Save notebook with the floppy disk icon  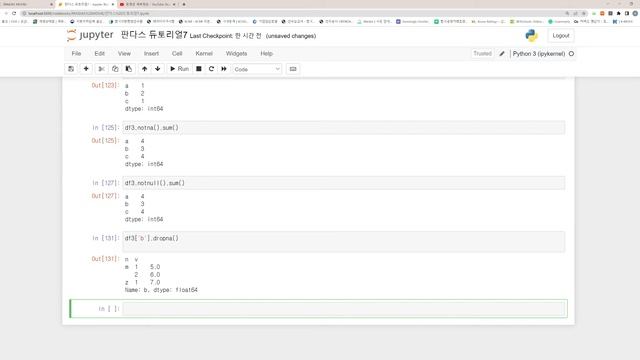pyautogui.click(x=71, y=69)
